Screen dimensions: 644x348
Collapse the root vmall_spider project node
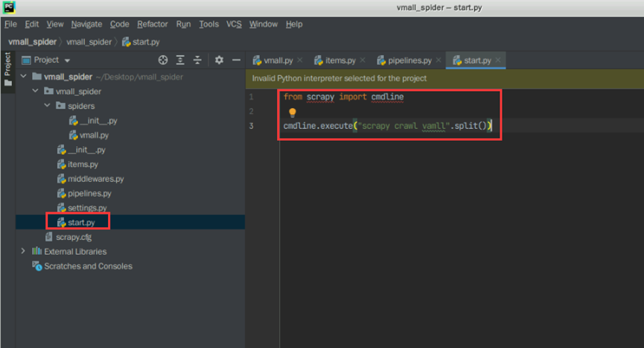coord(23,77)
